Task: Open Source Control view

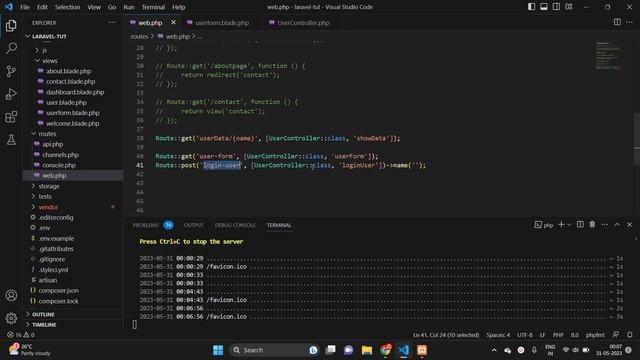Action: point(11,71)
